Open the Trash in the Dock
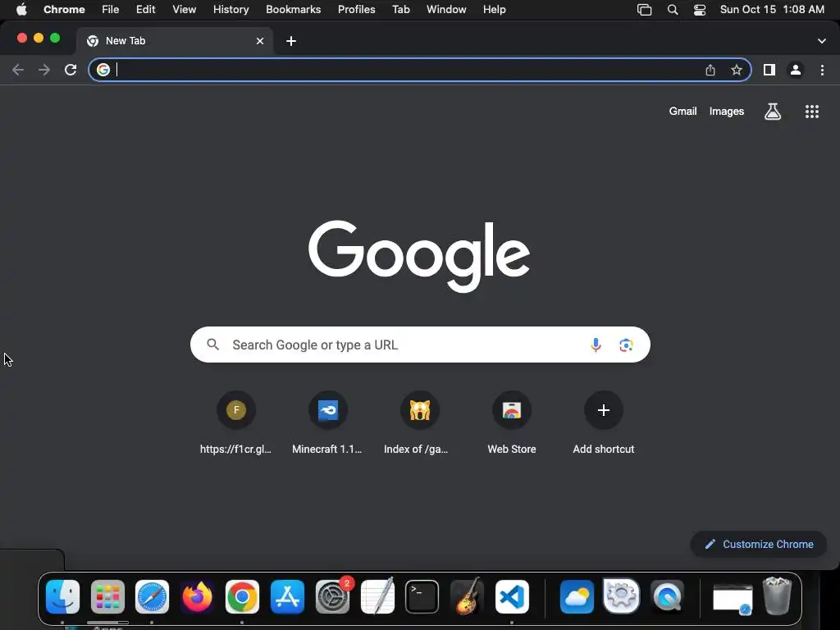The height and width of the screenshot is (630, 840). 777,596
